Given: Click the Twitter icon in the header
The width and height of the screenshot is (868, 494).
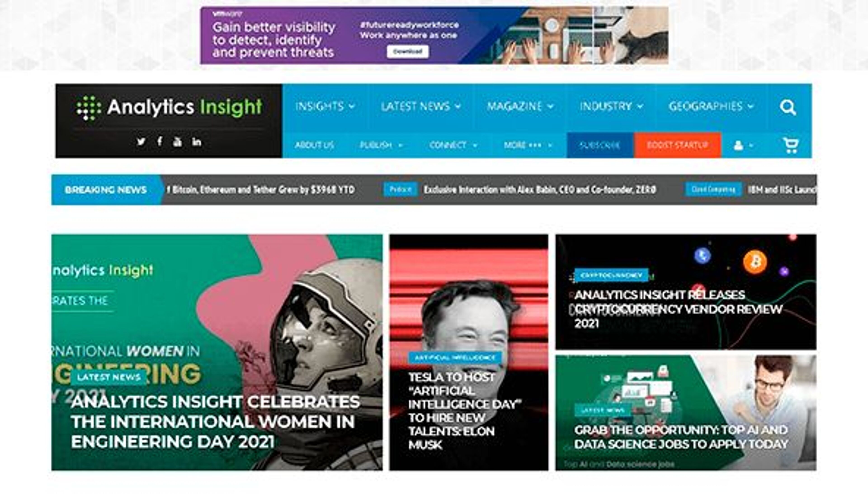Looking at the screenshot, I should coord(141,141).
